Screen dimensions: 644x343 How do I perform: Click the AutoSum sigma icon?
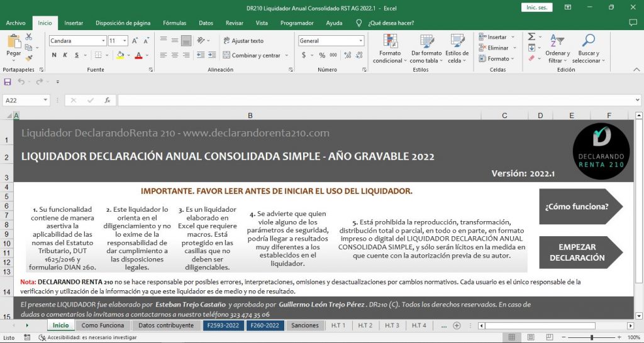click(531, 36)
